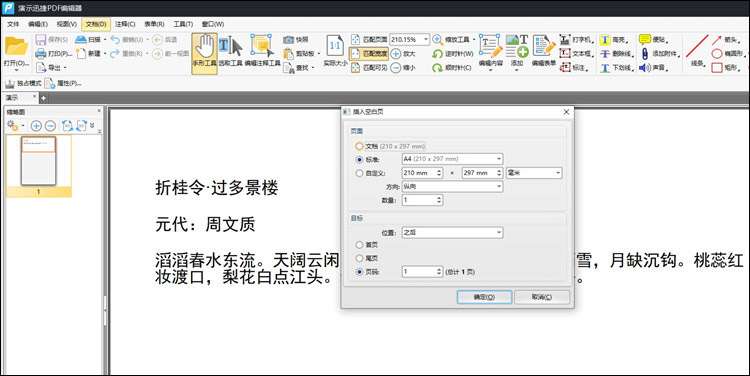
Task: Click the Zoom out (缩小) icon
Action: pyautogui.click(x=396, y=68)
